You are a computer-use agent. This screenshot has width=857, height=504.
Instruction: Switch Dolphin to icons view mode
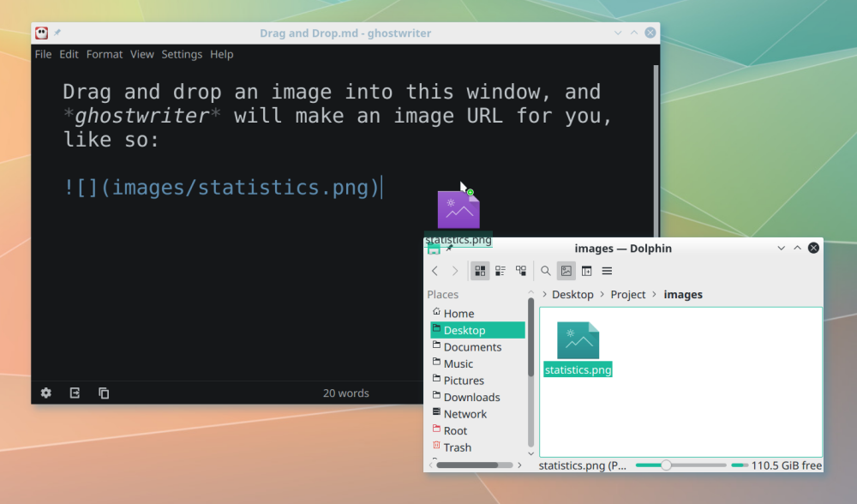(480, 271)
